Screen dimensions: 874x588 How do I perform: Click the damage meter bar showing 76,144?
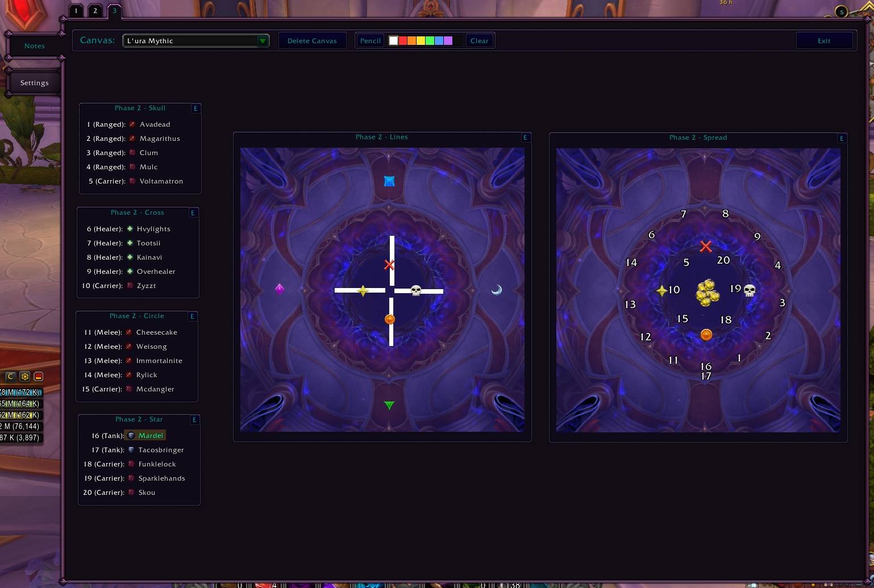(x=21, y=427)
